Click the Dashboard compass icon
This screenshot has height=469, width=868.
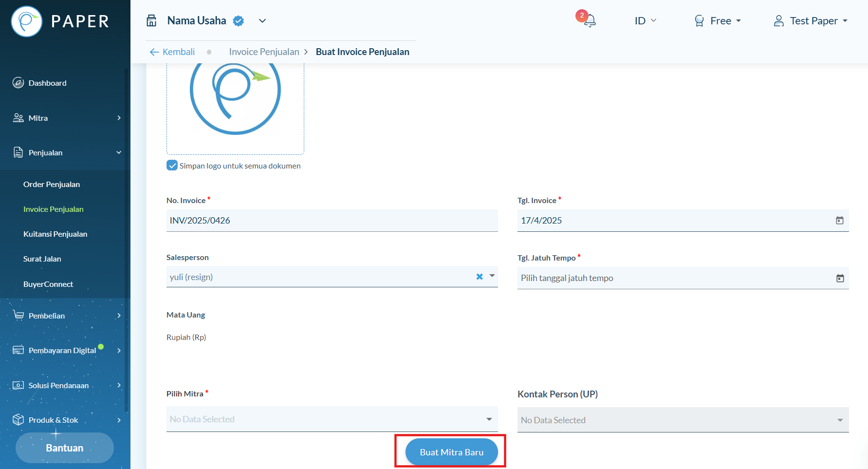coord(18,83)
